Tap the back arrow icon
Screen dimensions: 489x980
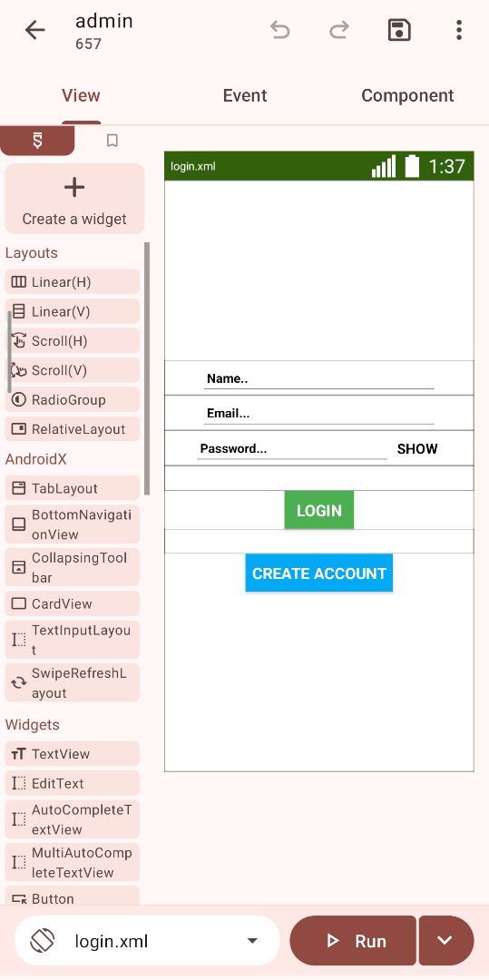click(x=35, y=30)
